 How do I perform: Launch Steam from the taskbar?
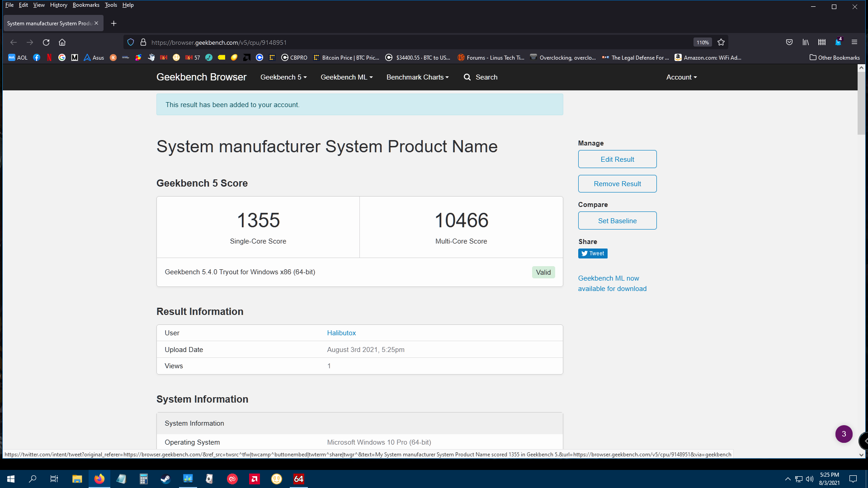165,479
